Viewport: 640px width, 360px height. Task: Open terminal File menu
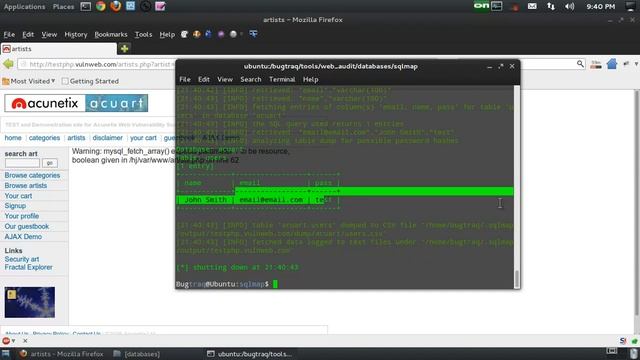pyautogui.click(x=185, y=80)
